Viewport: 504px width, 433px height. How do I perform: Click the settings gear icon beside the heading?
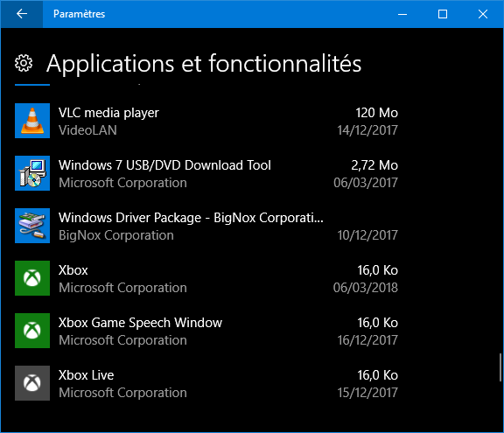pyautogui.click(x=24, y=63)
